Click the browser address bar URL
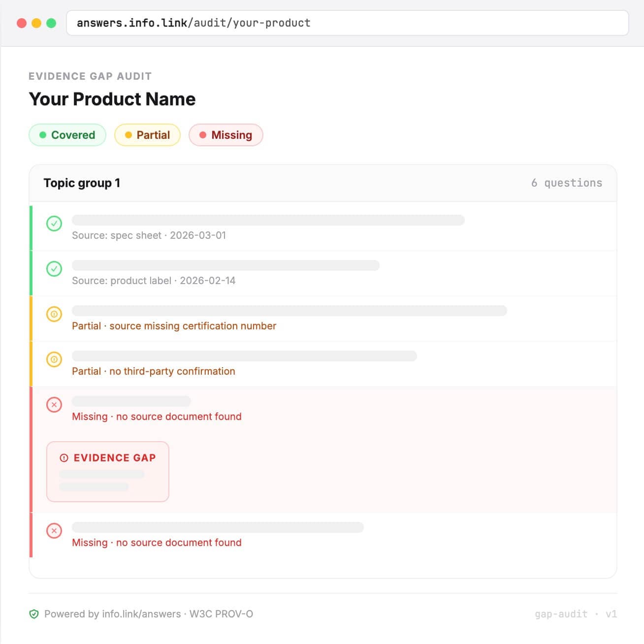 click(x=193, y=23)
